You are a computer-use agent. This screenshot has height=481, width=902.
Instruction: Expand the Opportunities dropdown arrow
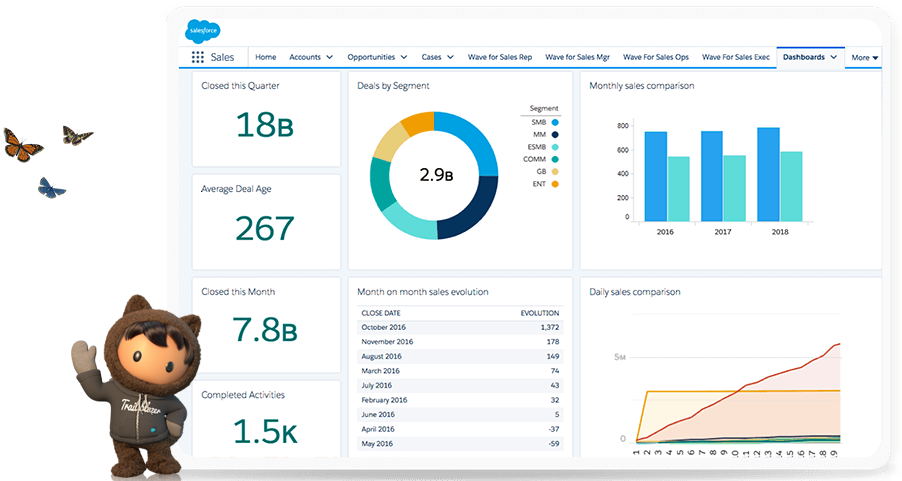coord(404,57)
